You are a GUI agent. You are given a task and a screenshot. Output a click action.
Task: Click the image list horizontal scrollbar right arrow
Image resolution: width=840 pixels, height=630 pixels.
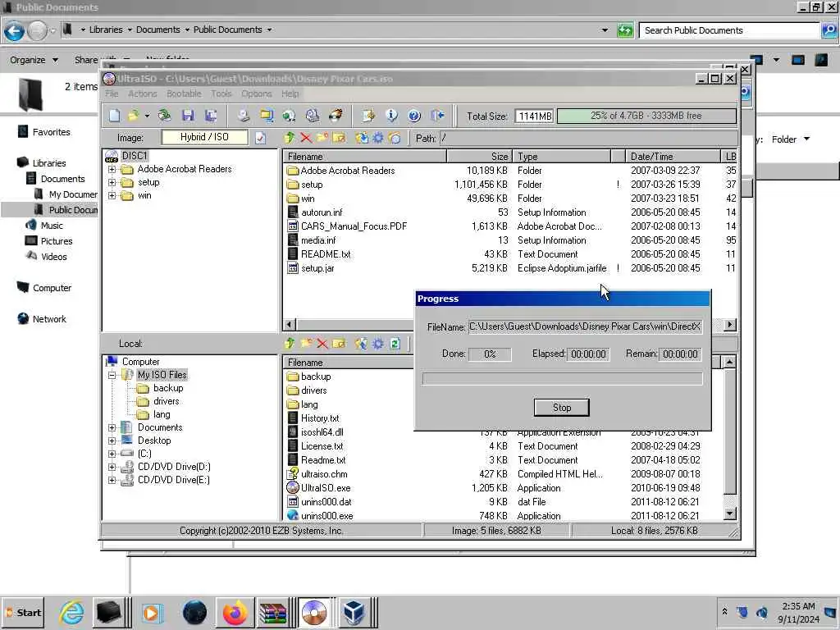pyautogui.click(x=729, y=325)
